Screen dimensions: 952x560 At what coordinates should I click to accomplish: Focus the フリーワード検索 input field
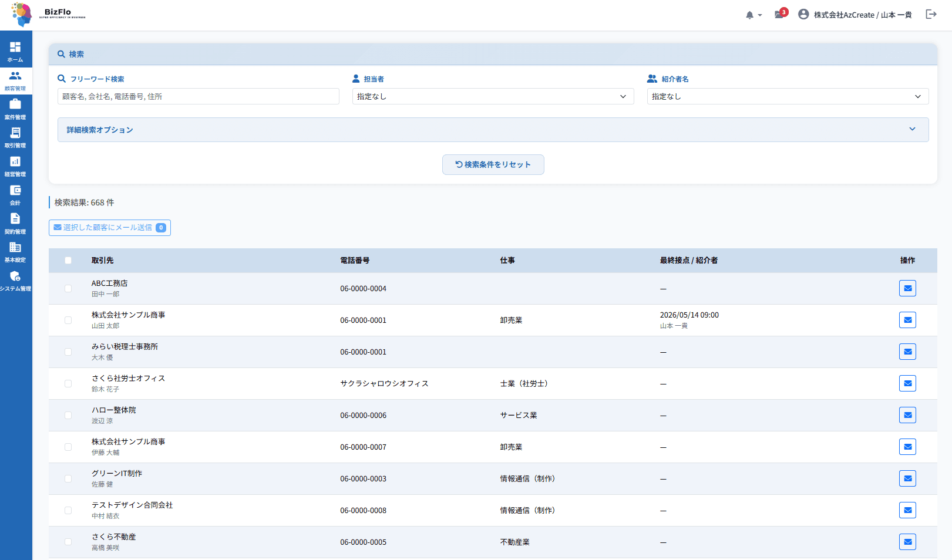point(199,96)
